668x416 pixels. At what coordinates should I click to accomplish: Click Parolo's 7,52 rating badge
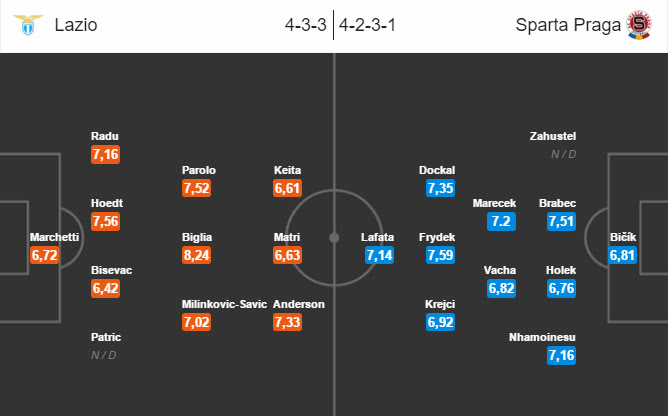[x=196, y=188]
